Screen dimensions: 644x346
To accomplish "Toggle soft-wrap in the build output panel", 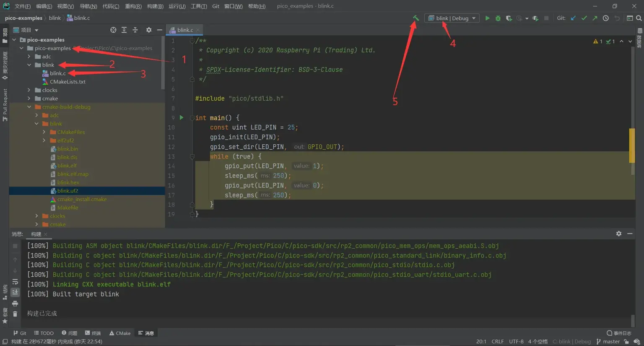I will click(x=15, y=282).
